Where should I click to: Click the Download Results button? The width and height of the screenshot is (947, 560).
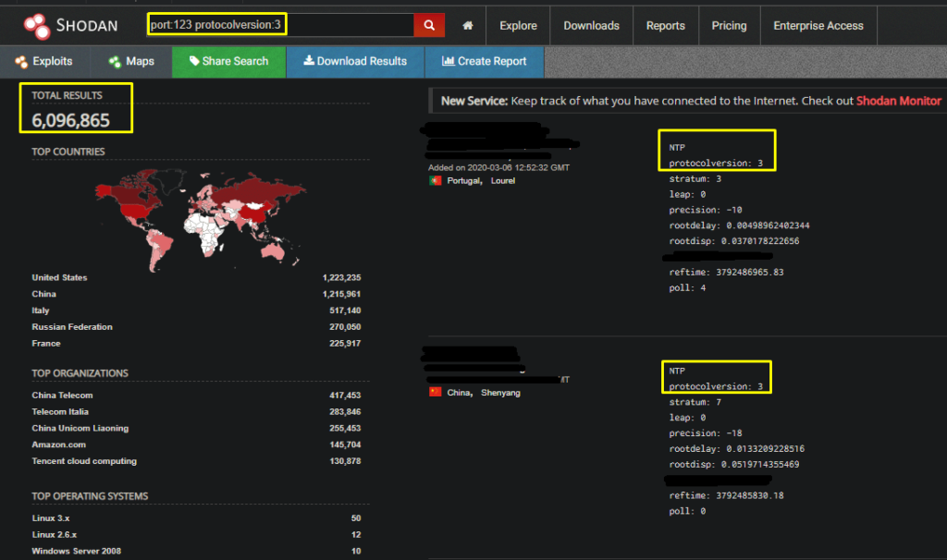pos(355,62)
